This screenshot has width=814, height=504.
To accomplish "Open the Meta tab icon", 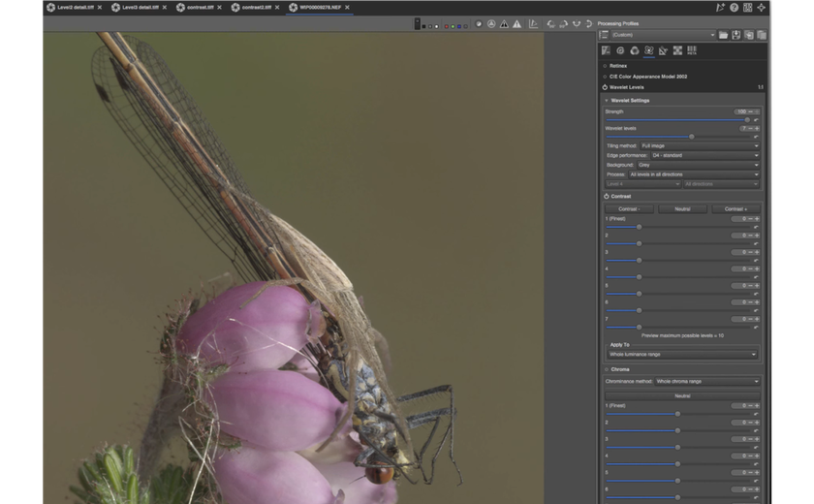I will point(692,50).
